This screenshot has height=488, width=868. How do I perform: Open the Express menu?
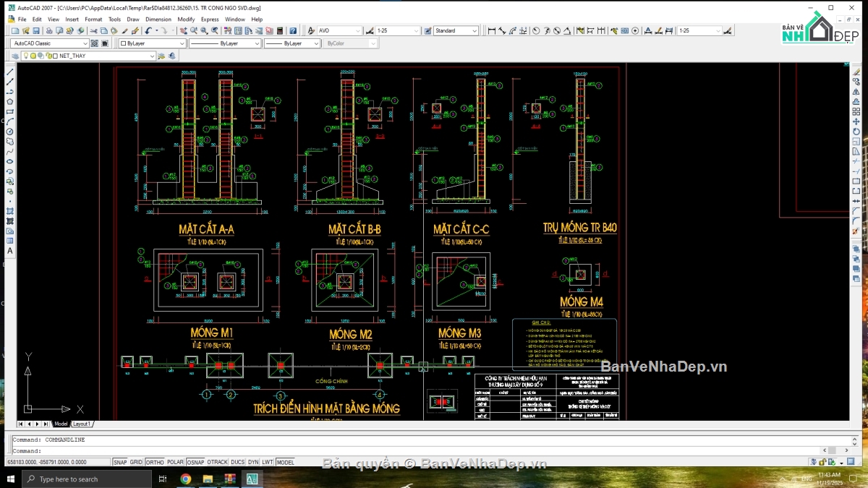210,20
